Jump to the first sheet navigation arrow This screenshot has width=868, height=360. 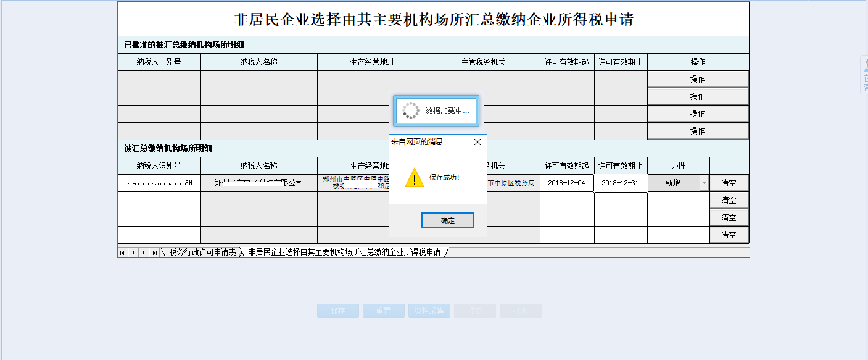tap(122, 252)
